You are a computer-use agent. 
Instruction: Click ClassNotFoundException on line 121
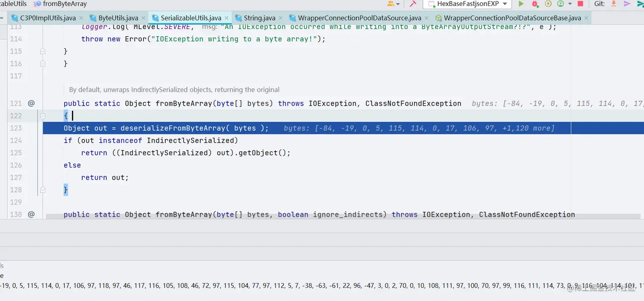click(413, 103)
